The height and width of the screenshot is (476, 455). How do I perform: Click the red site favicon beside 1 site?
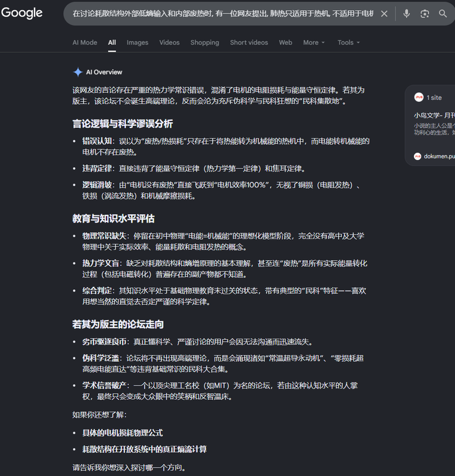click(x=419, y=98)
